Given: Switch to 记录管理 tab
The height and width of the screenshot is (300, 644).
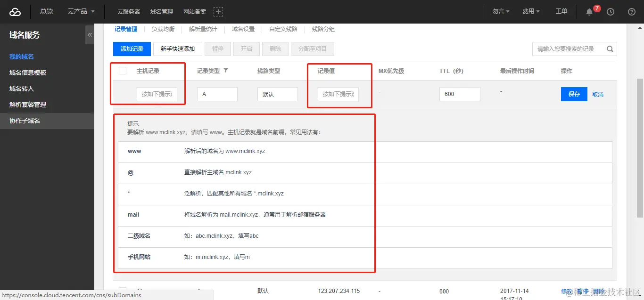Looking at the screenshot, I should click(126, 29).
